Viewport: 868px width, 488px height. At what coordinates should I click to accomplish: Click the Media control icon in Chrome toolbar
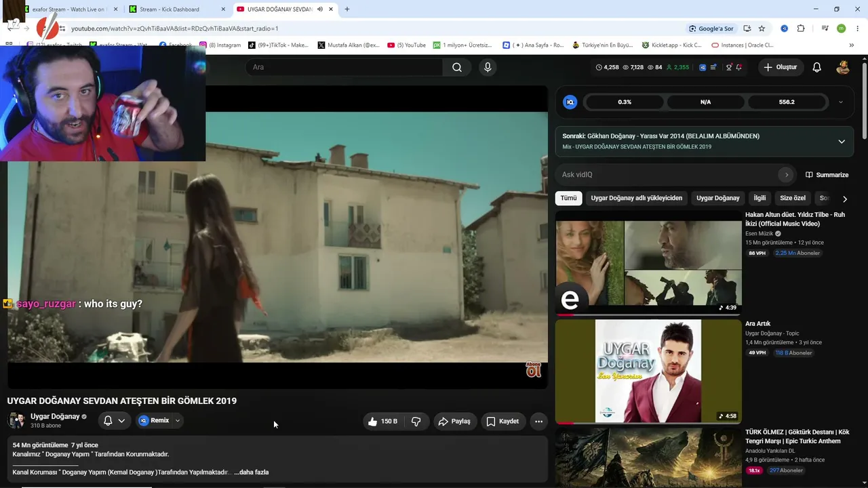pyautogui.click(x=825, y=28)
